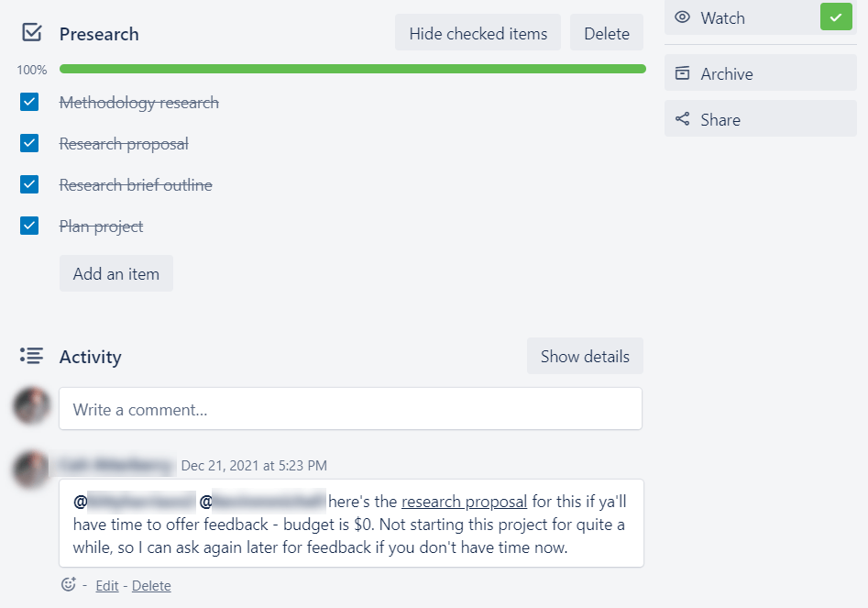Image resolution: width=868 pixels, height=608 pixels.
Task: Edit the Dec 21 comment
Action: (x=107, y=585)
